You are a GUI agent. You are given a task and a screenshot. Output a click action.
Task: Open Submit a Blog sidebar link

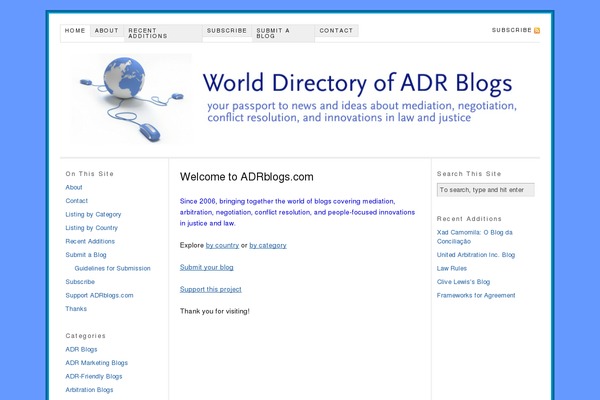tap(86, 255)
